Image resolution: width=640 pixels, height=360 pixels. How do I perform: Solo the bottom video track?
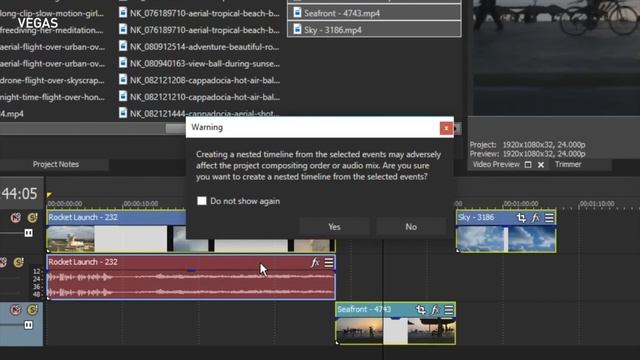(x=32, y=310)
